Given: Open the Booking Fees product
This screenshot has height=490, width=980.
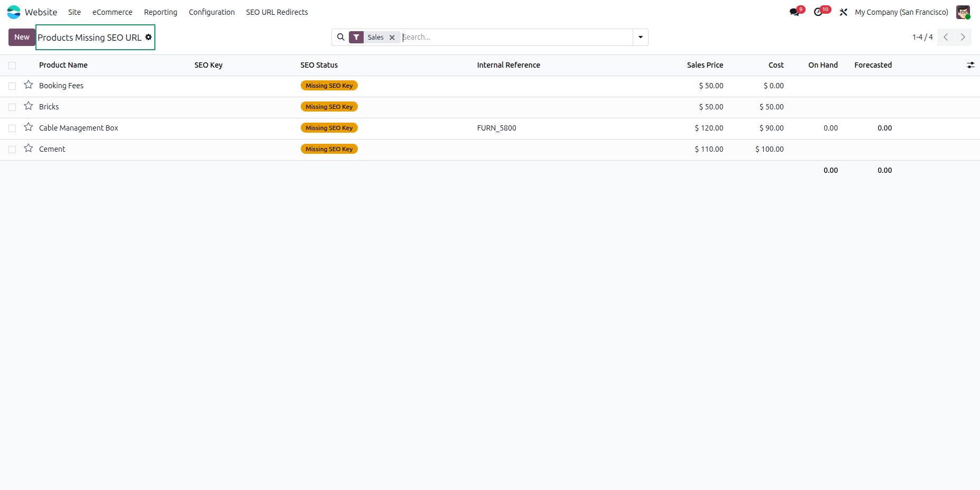Looking at the screenshot, I should click(61, 86).
